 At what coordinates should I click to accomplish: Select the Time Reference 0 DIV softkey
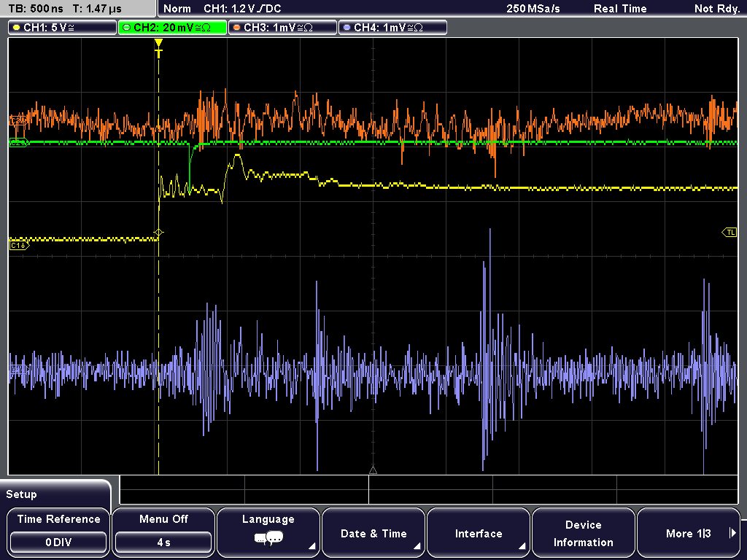[58, 532]
